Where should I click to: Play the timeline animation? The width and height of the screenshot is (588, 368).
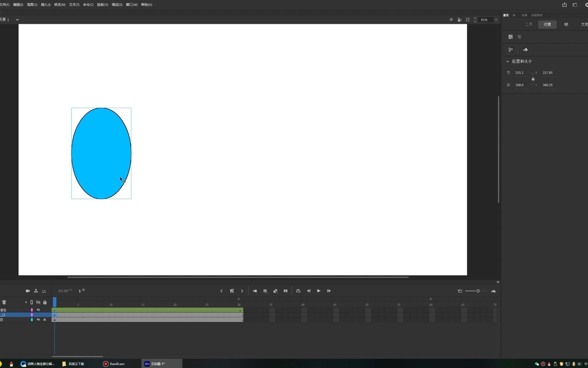point(319,291)
